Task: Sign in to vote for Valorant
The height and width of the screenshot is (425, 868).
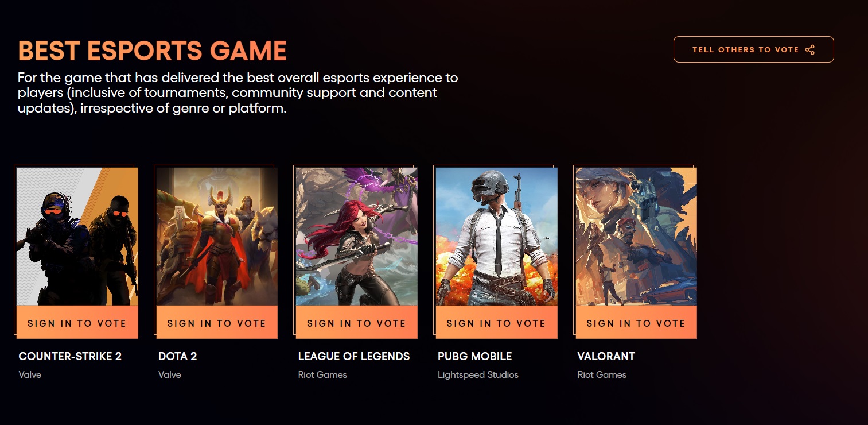Action: click(636, 323)
